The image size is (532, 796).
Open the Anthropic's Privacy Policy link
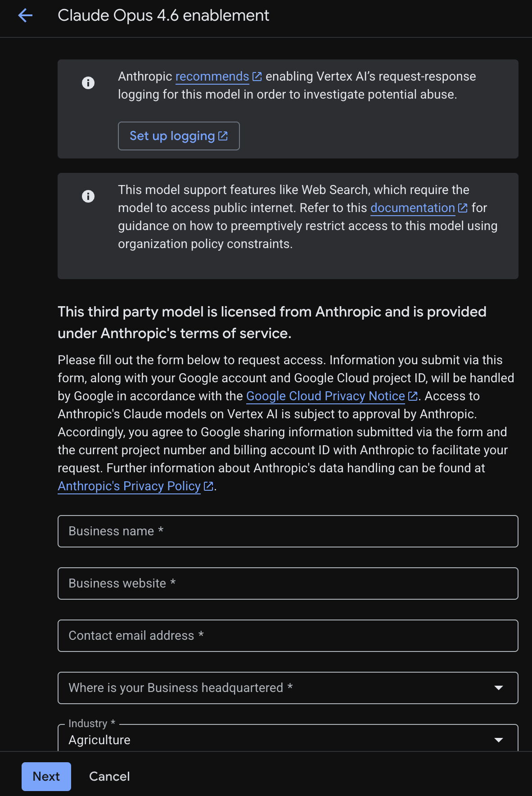[129, 486]
